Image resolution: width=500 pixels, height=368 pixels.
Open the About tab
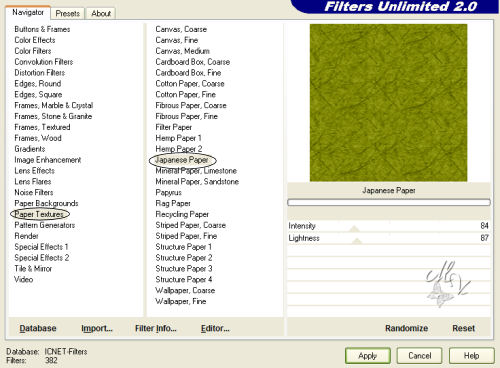[x=101, y=14]
